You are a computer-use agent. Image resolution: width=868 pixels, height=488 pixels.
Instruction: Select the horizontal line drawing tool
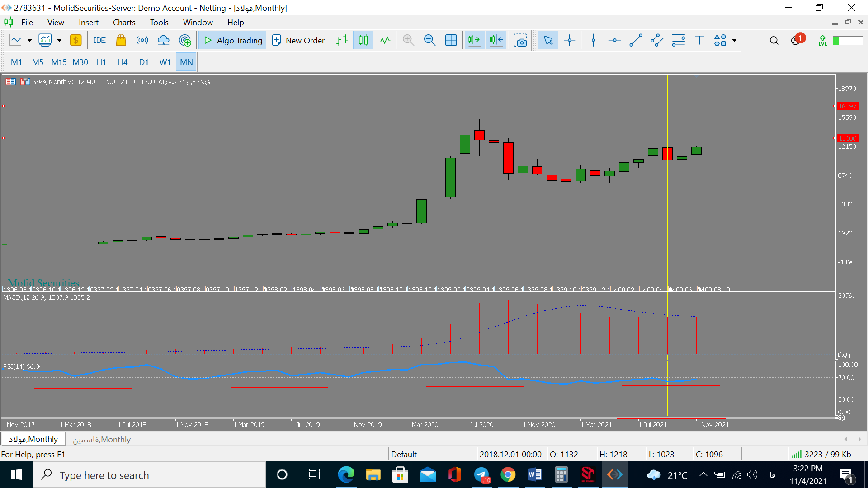click(x=614, y=40)
